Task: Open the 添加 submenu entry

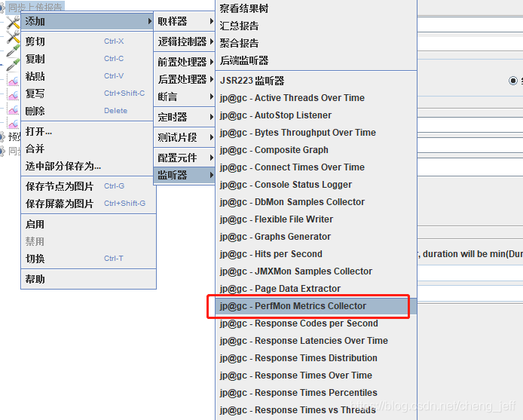Action: click(x=87, y=21)
